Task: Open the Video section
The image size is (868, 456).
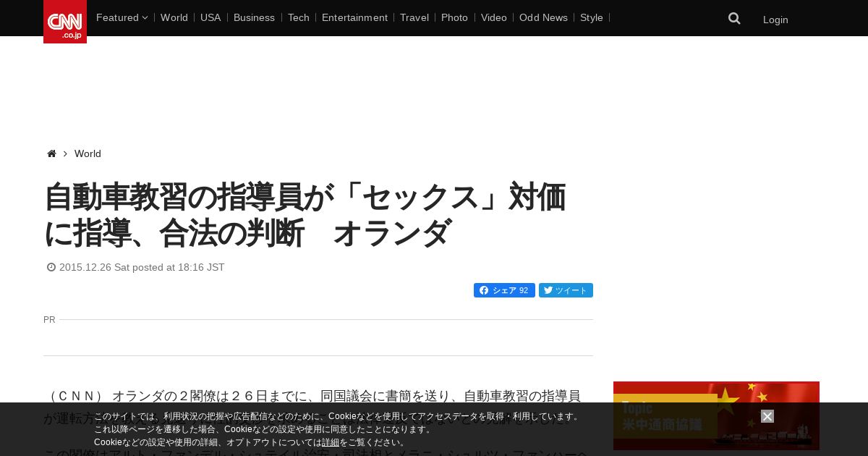Action: [494, 17]
